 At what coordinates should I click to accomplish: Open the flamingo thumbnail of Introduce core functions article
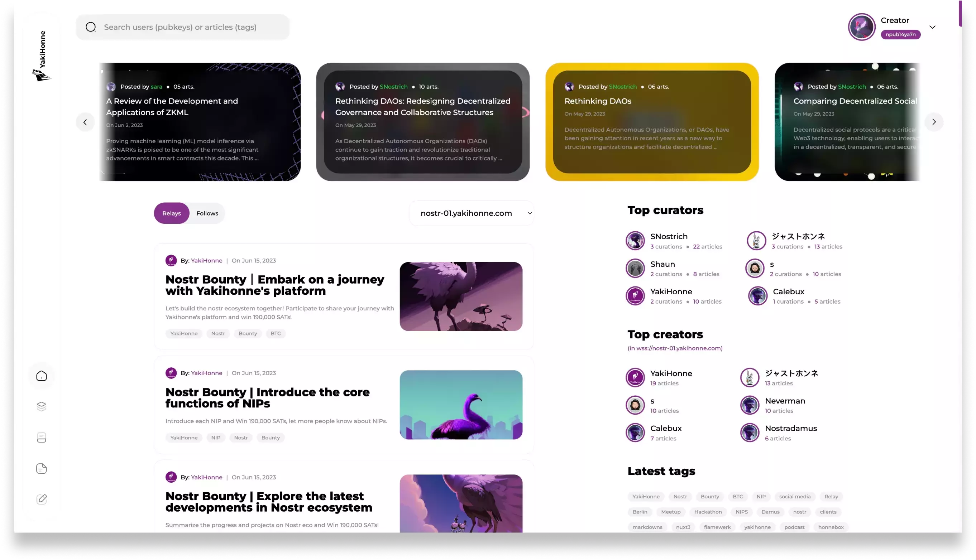coord(461,405)
